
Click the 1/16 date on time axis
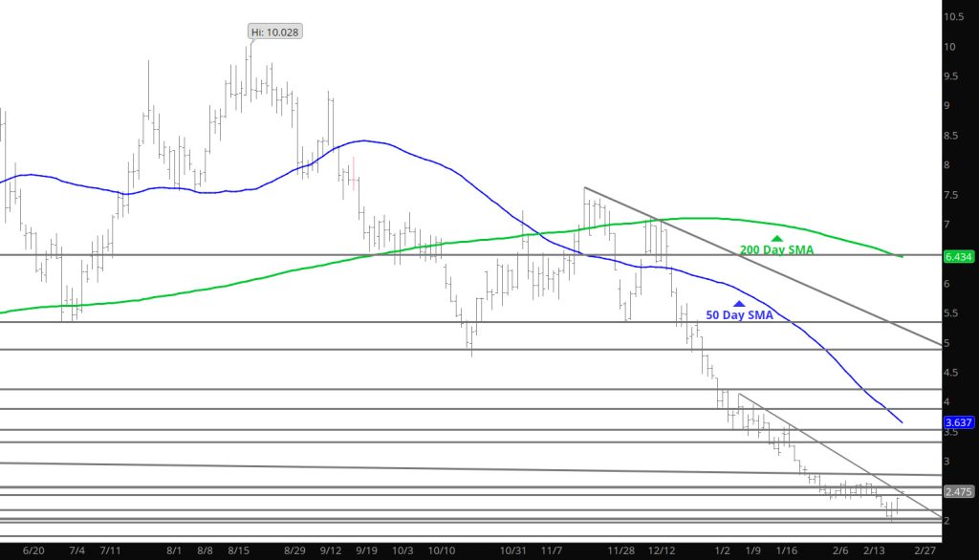pyautogui.click(x=787, y=550)
